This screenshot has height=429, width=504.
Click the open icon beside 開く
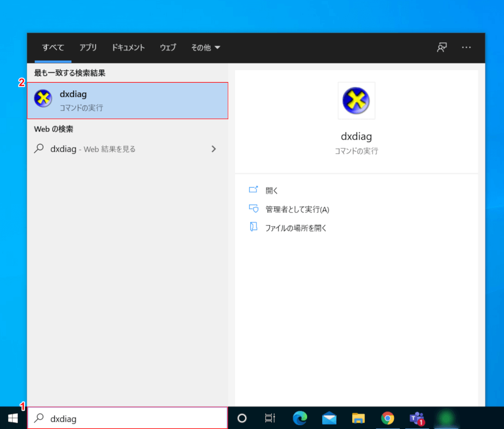[x=253, y=189]
